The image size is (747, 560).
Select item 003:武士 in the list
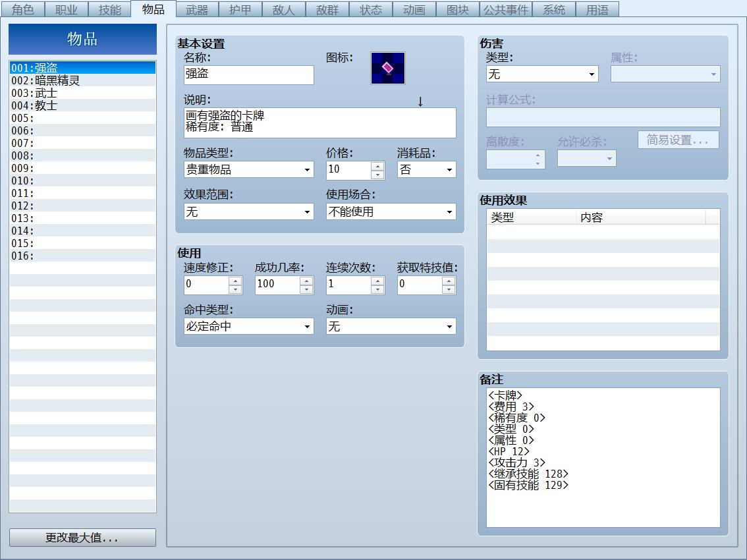(x=82, y=92)
